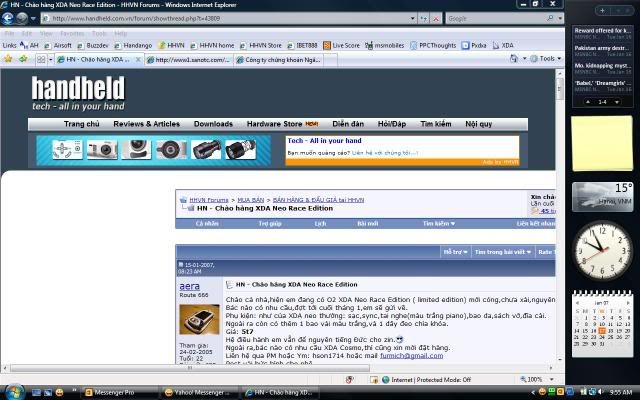
Task: Click the aera username link
Action: click(189, 286)
